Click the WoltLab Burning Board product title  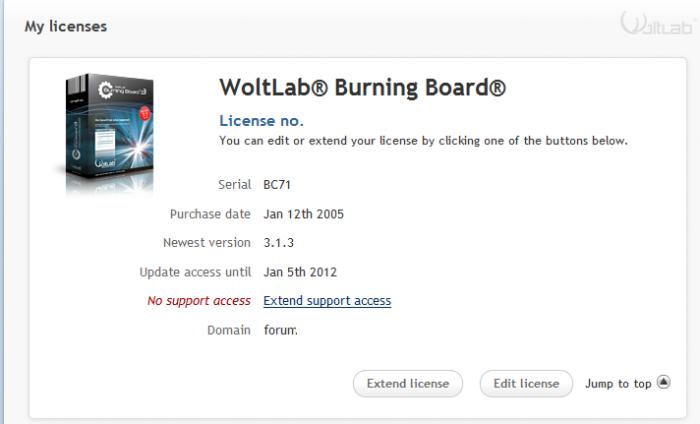tap(362, 87)
